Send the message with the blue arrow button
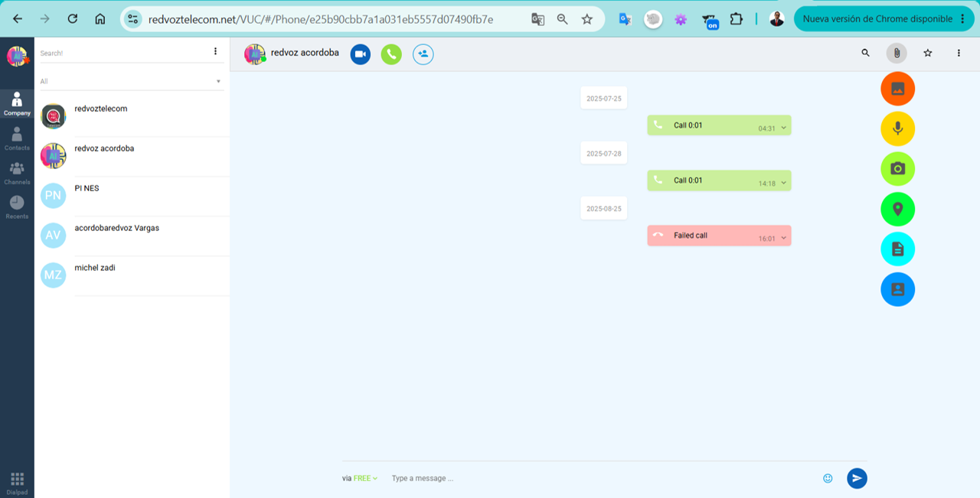 point(857,478)
